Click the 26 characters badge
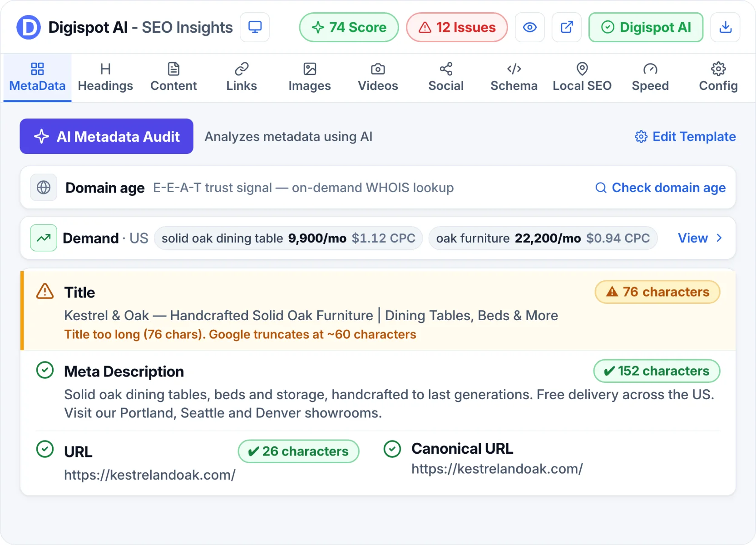Viewport: 756px width, 545px height. click(x=298, y=451)
